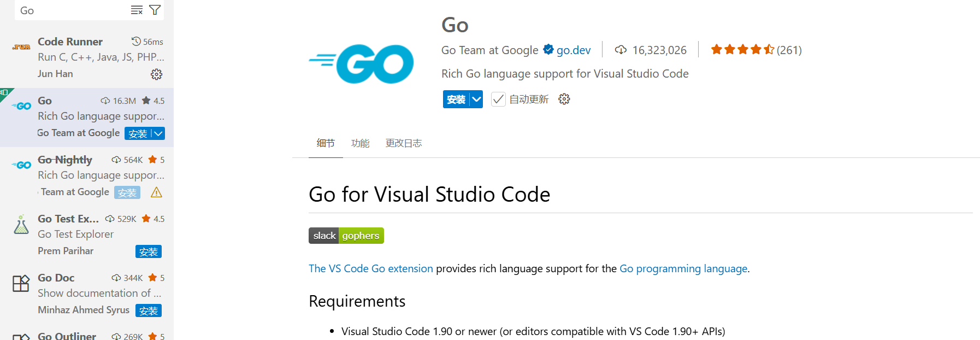Viewport: 980px width, 340px height.
Task: Install the Go Doc extension
Action: (x=149, y=310)
